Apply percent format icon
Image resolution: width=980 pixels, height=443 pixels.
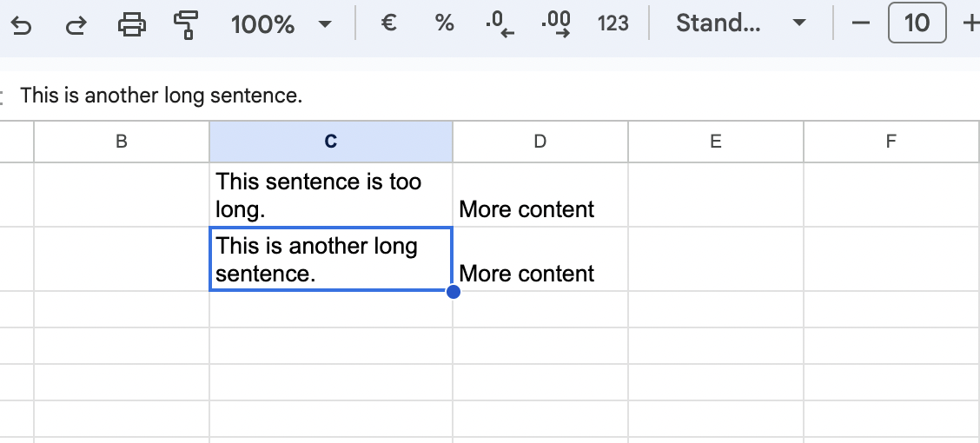[445, 23]
